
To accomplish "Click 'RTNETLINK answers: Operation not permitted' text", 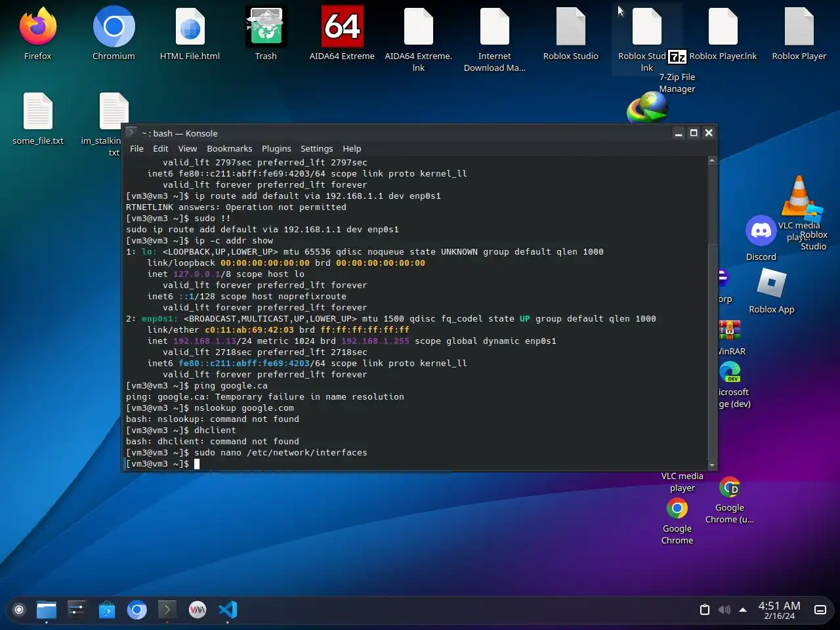I will (x=236, y=207).
